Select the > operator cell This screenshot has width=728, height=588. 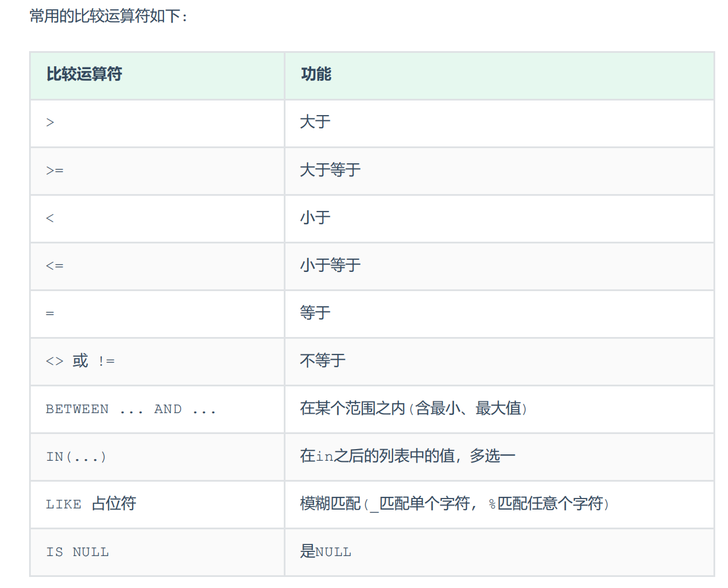pyautogui.click(x=157, y=123)
